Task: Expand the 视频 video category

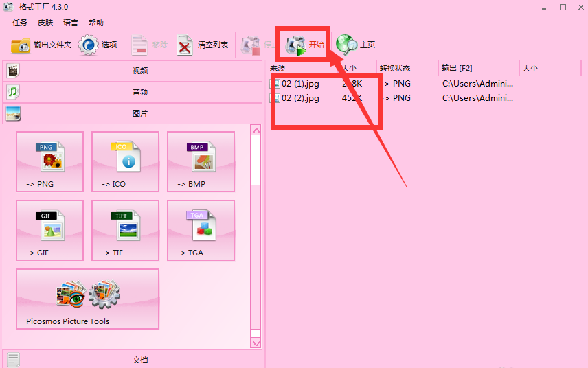Action: [x=133, y=71]
